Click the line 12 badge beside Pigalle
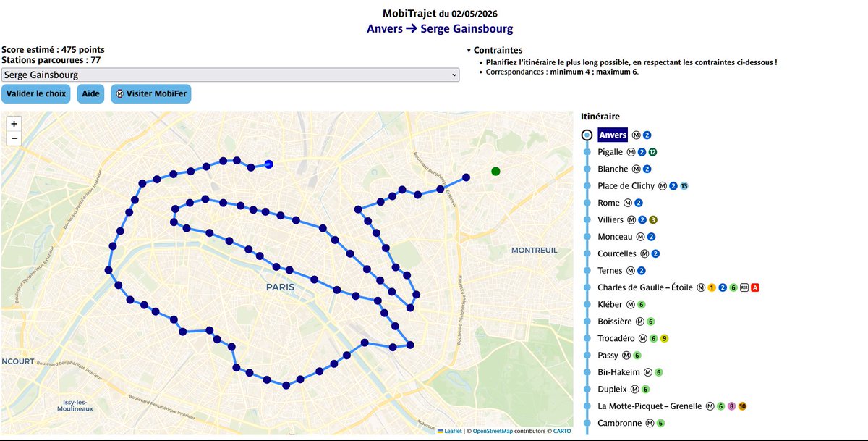The height and width of the screenshot is (441, 868). tap(652, 152)
